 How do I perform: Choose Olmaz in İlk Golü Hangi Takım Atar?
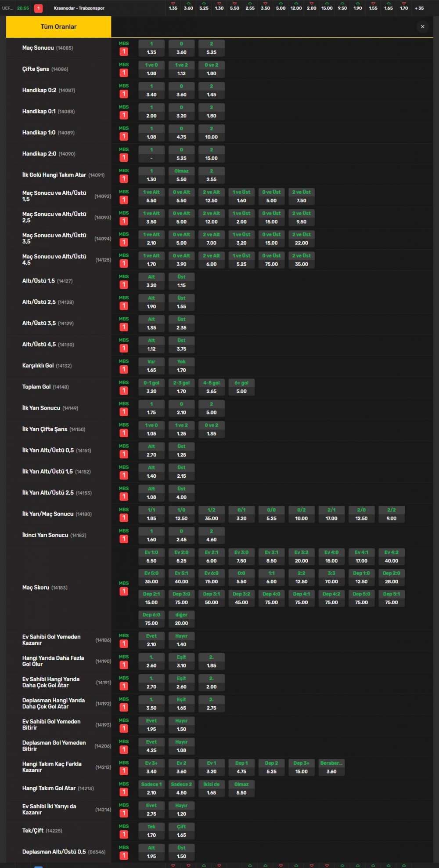click(181, 175)
